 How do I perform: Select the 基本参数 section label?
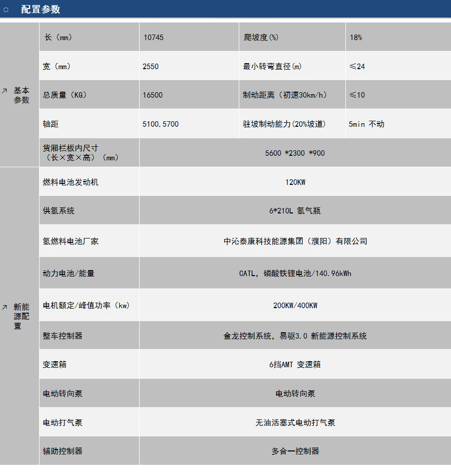point(22,95)
